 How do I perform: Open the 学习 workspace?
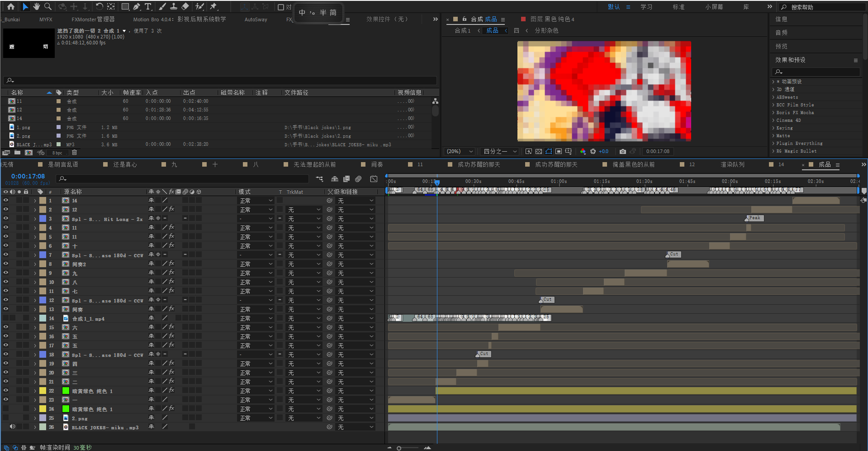pos(646,7)
